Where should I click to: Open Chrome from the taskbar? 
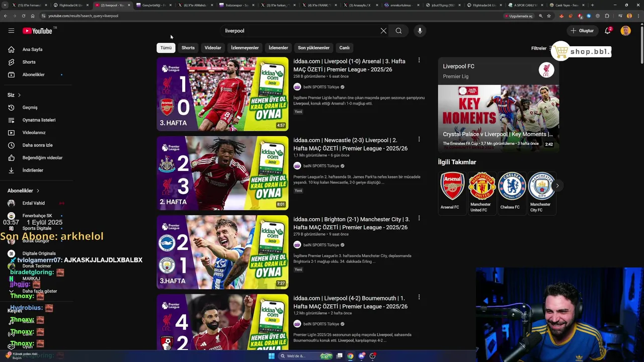[x=350, y=356]
